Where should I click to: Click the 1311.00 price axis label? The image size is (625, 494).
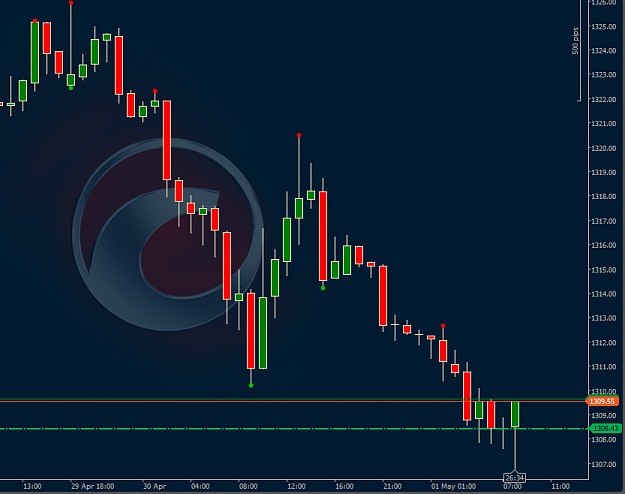click(x=603, y=367)
